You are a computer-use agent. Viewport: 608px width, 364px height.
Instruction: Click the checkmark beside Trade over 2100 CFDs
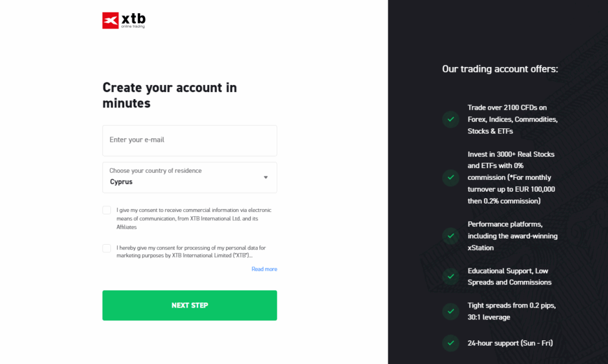tap(451, 119)
